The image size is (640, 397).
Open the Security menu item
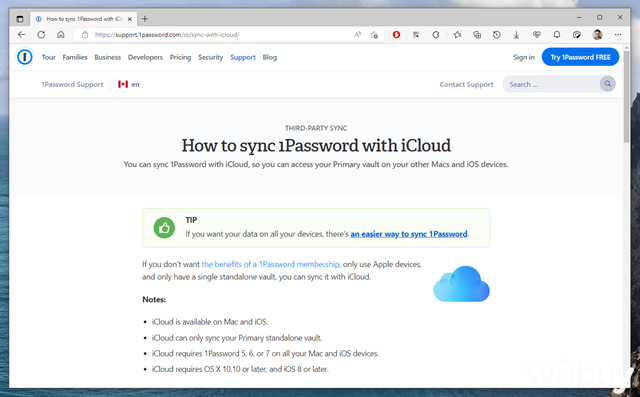pos(211,57)
